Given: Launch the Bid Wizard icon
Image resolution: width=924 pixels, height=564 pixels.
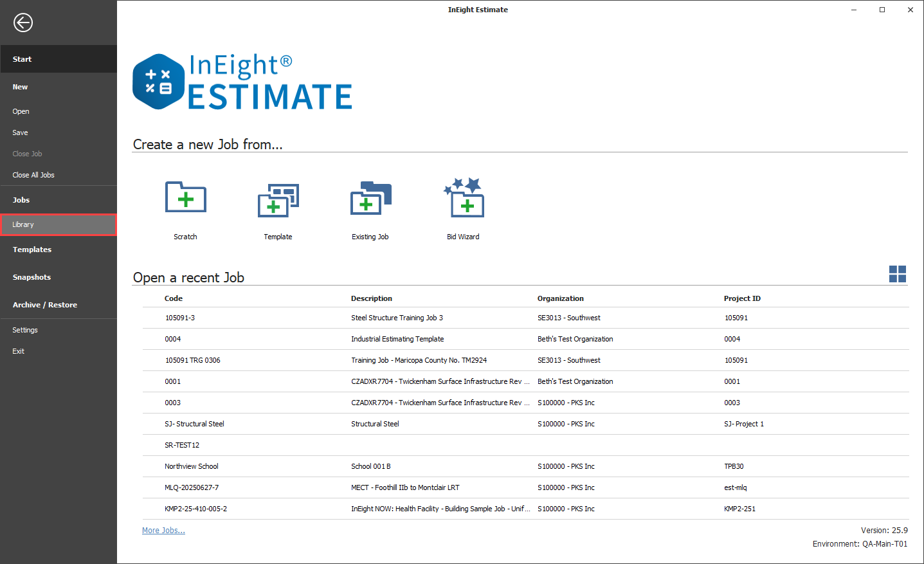Looking at the screenshot, I should pos(464,198).
